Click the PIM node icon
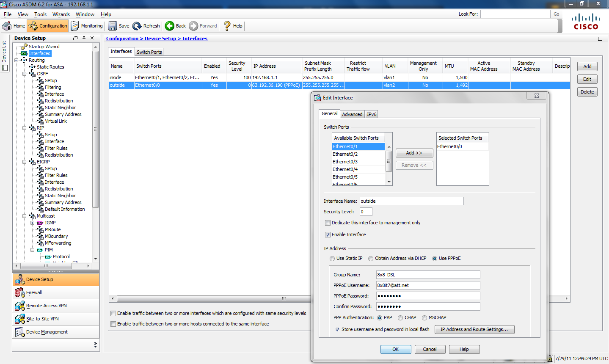Screen dimensions: 609x364 (x=40, y=250)
